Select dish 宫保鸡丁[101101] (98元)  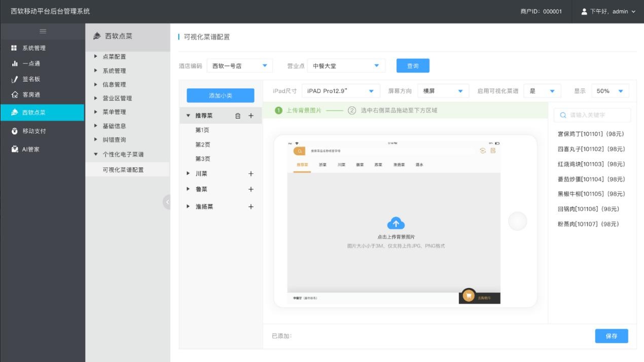pos(591,134)
